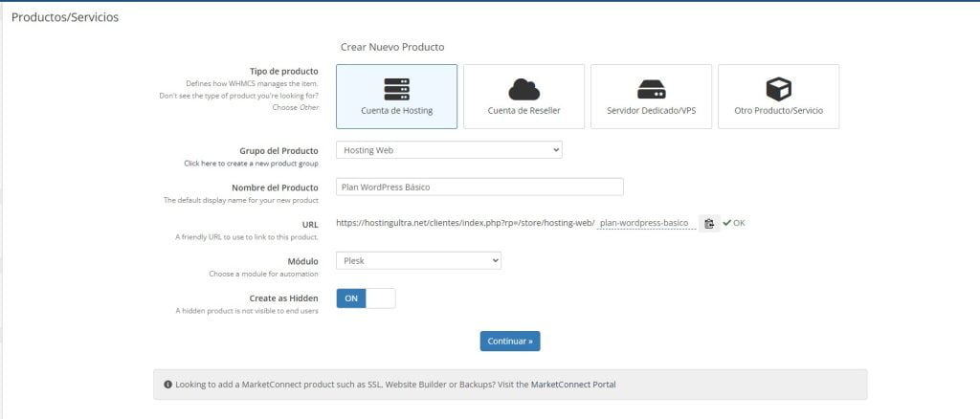Copy the product URL with the clipboard icon

tap(709, 223)
